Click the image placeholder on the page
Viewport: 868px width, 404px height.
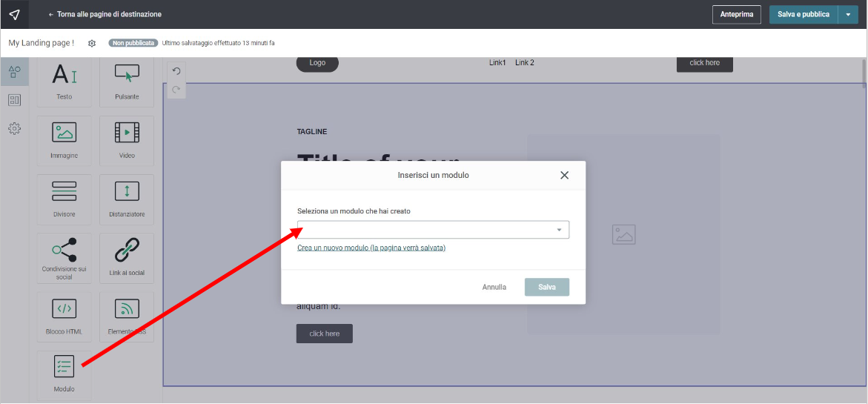[623, 235]
